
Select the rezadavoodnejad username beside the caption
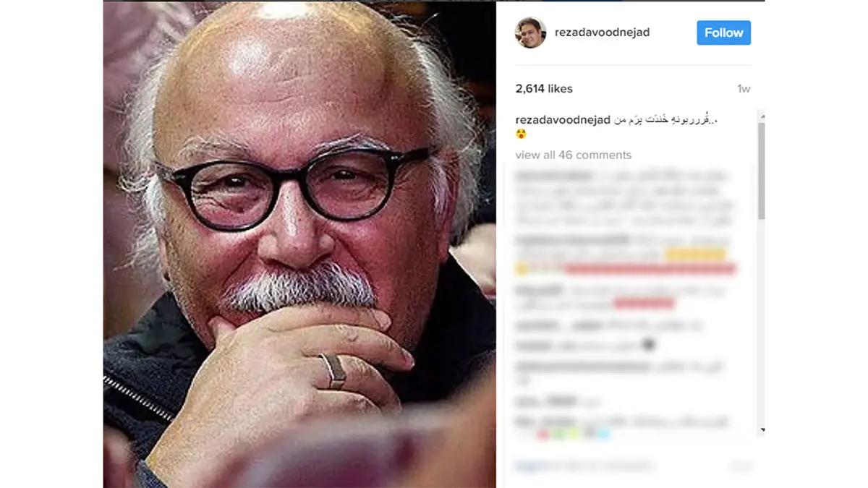click(563, 119)
